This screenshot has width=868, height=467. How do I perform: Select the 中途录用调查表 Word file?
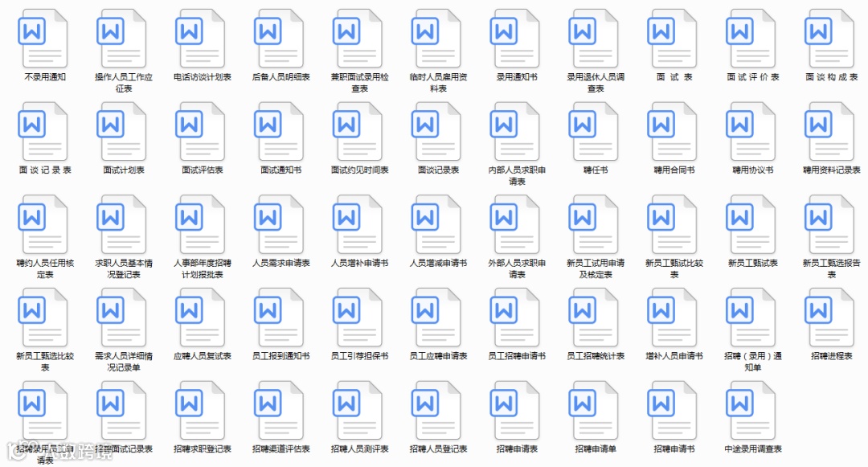pos(751,411)
